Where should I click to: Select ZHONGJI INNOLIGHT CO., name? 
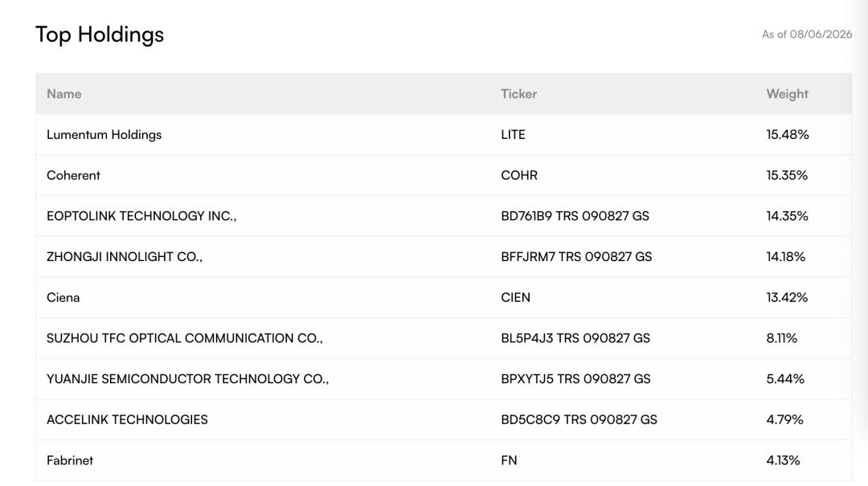point(125,257)
